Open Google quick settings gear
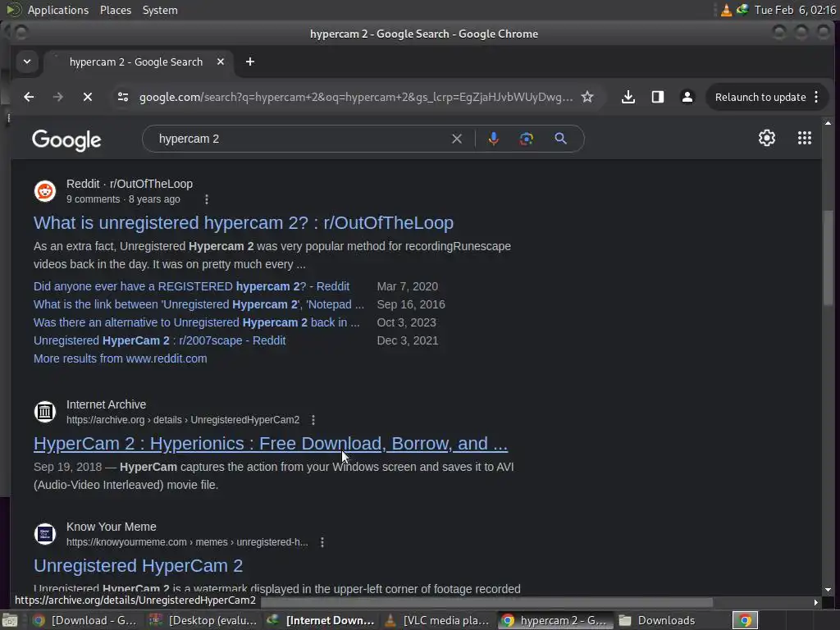The height and width of the screenshot is (630, 840). point(767,138)
